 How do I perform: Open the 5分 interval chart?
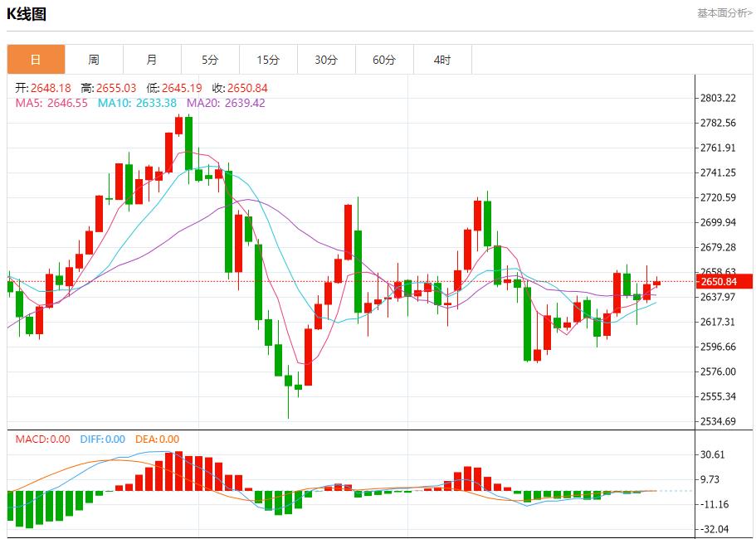[x=210, y=60]
